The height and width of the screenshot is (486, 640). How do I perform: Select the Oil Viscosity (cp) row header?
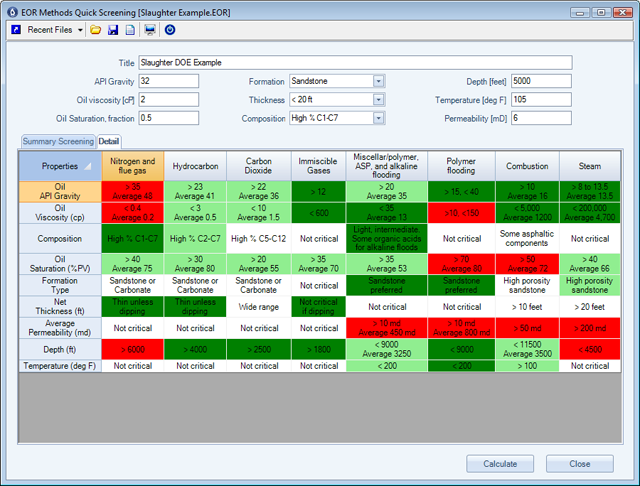[x=60, y=213]
